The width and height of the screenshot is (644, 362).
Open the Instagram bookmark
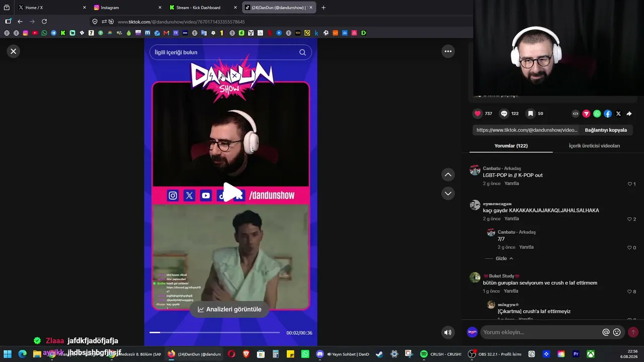coord(25,33)
